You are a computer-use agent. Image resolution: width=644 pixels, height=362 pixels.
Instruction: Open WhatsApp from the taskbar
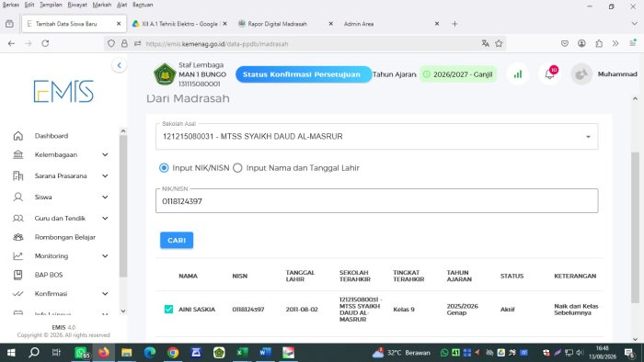81,353
